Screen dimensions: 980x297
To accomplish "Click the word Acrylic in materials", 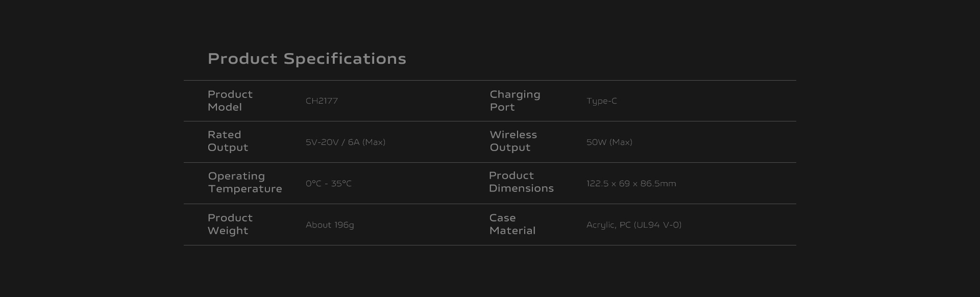I will 601,225.
